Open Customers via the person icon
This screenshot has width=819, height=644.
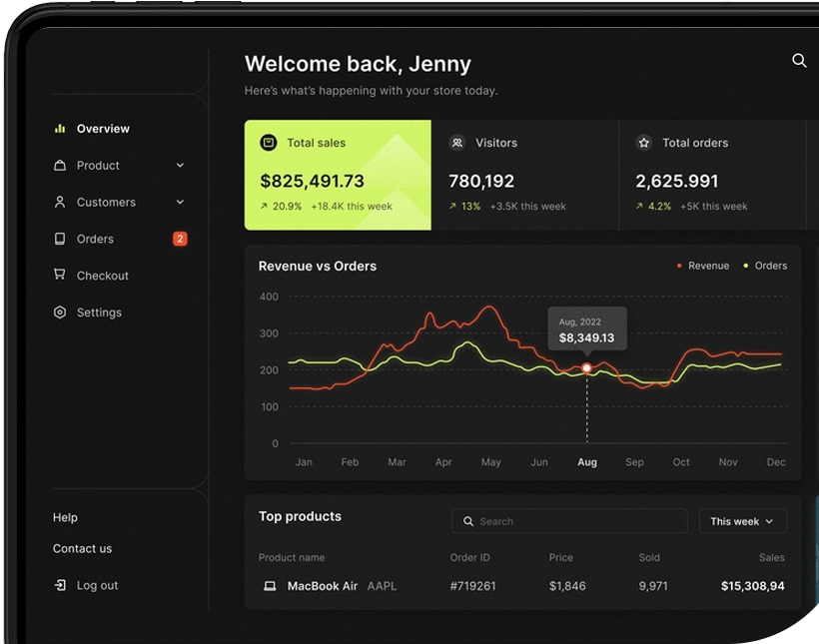(x=60, y=202)
